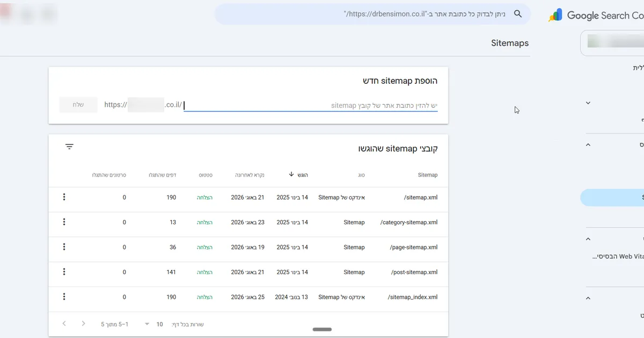Screen dimensions: 644x338
Task: Click the 36 discovered pages value
Action: 173,247
